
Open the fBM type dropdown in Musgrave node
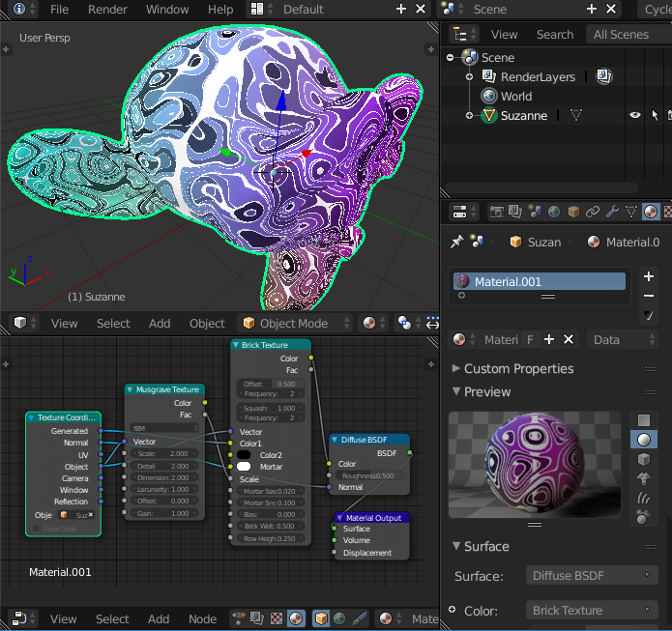pos(164,428)
